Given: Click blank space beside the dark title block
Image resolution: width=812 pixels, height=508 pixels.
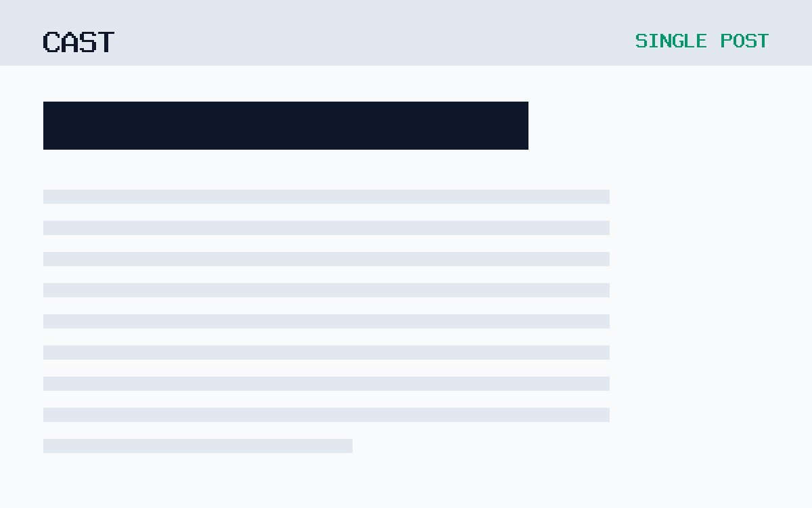Looking at the screenshot, I should click(670, 125).
